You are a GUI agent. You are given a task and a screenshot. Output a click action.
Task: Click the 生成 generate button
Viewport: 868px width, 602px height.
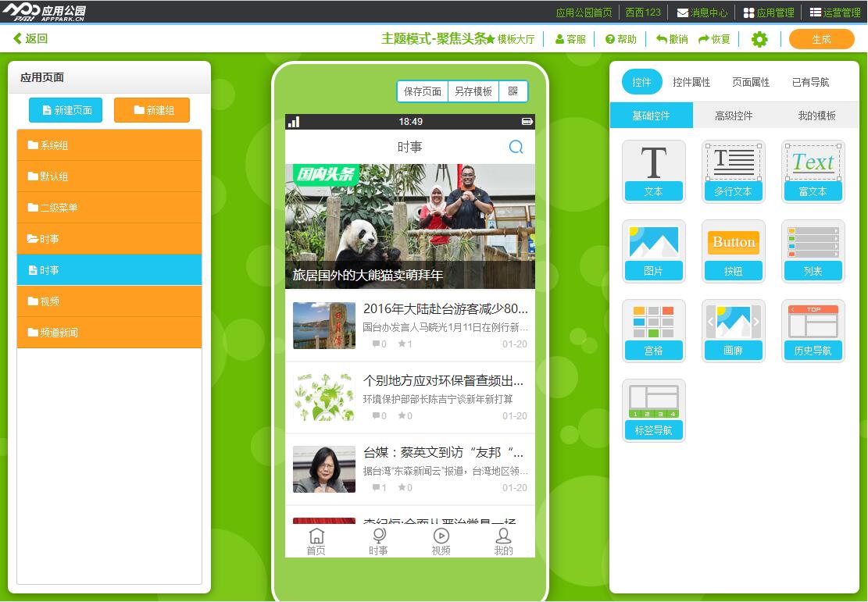pos(821,38)
